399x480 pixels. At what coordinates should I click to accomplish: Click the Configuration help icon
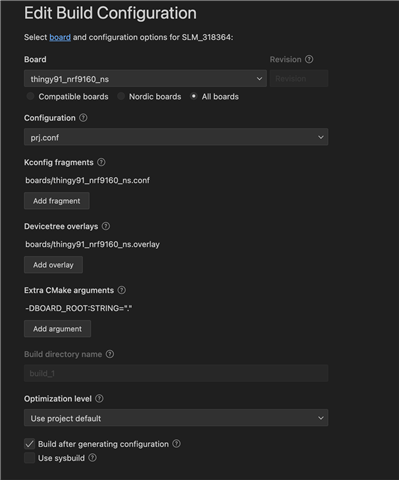83,118
